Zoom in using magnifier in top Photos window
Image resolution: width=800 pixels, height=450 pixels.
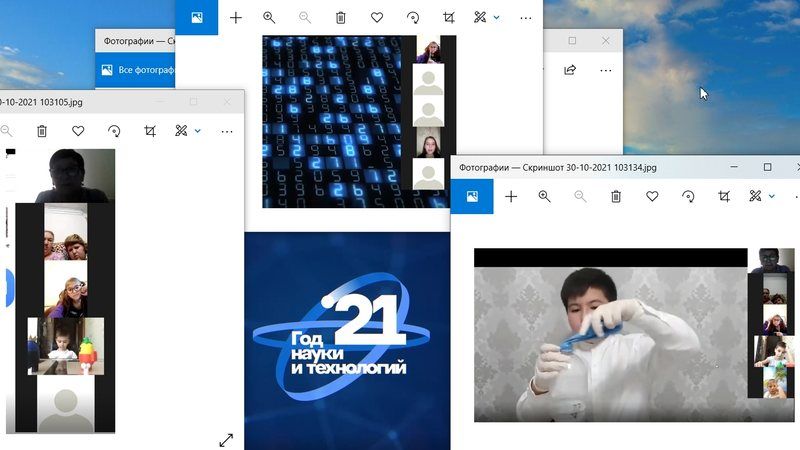point(269,18)
